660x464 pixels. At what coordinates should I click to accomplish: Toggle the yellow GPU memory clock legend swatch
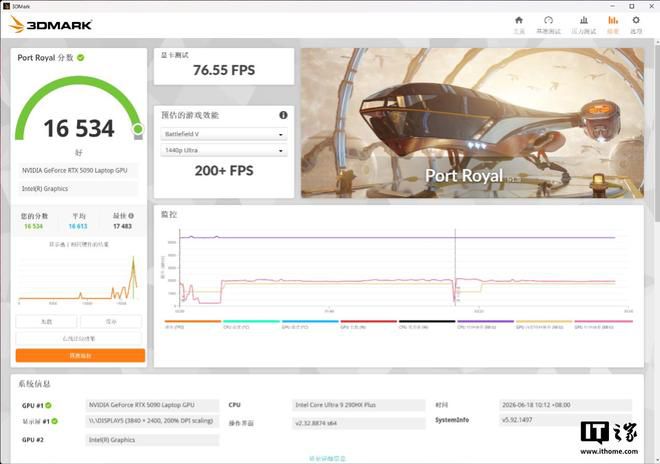(x=544, y=321)
